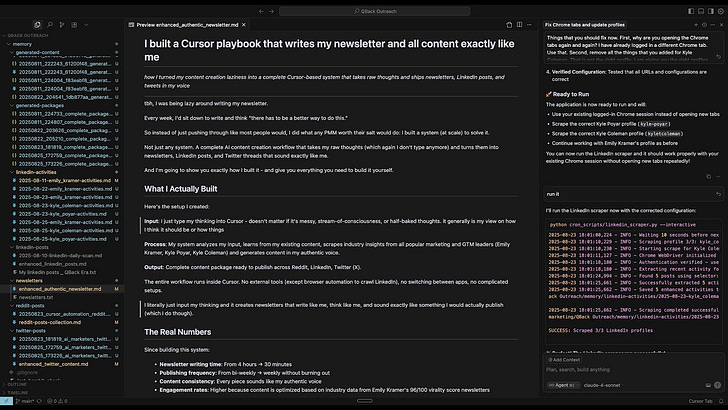Collapse the reddit-posts folder
This screenshot has width=728, height=410.
coord(62,306)
